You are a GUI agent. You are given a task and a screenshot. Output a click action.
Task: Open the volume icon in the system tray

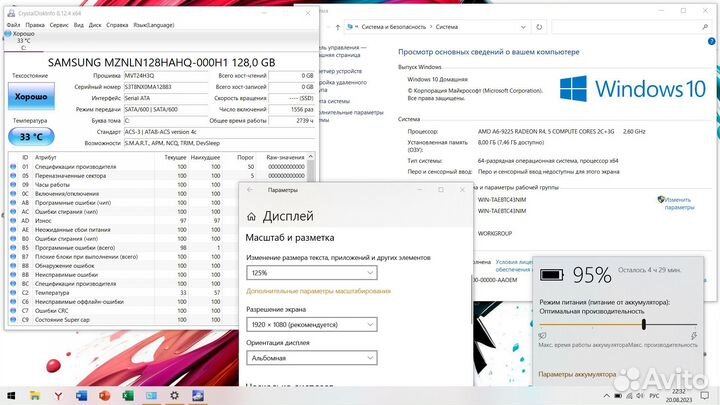pyautogui.click(x=640, y=395)
